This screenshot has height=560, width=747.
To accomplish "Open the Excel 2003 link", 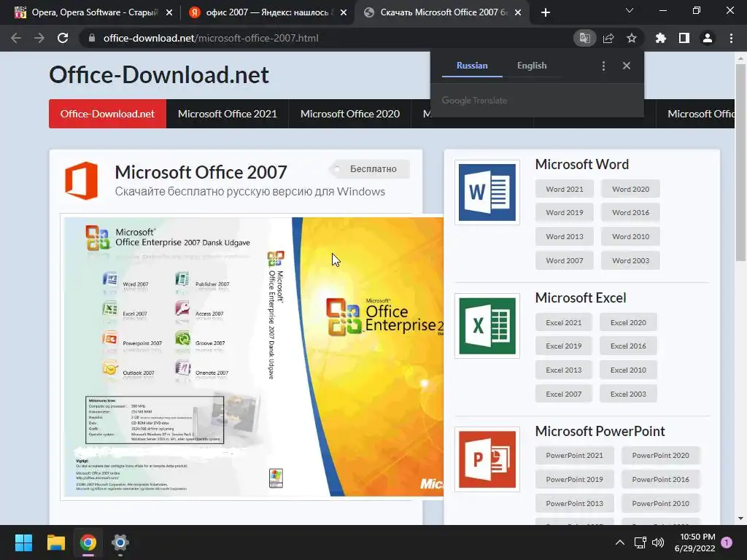I will [628, 394].
